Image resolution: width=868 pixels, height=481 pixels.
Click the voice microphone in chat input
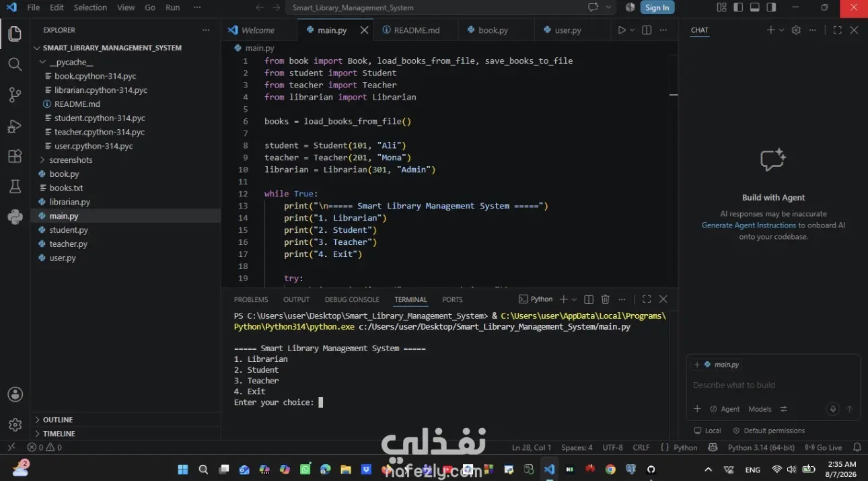(x=833, y=409)
